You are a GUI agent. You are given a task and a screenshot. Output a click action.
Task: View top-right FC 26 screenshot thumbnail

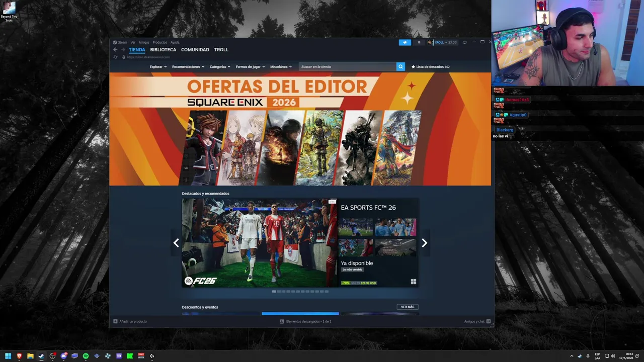pyautogui.click(x=395, y=227)
